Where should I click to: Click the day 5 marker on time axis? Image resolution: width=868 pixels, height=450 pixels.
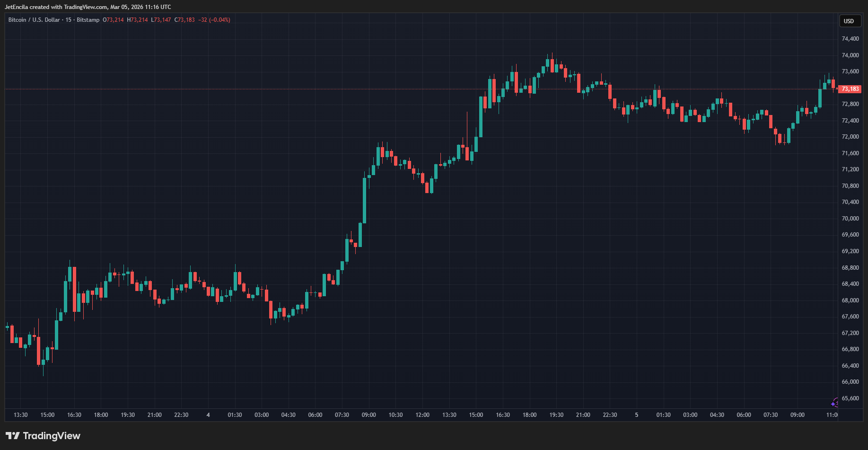tap(636, 415)
